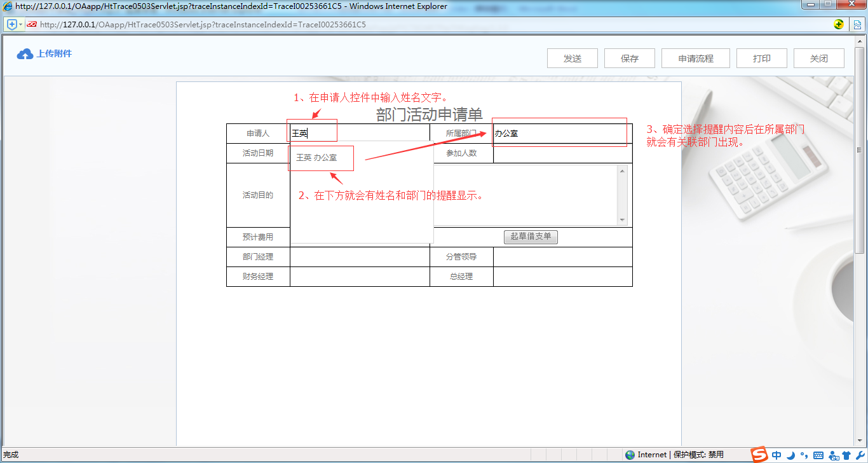The height and width of the screenshot is (463, 868).
Task: Click the page vertical scrollbar thumb
Action: [x=859, y=150]
